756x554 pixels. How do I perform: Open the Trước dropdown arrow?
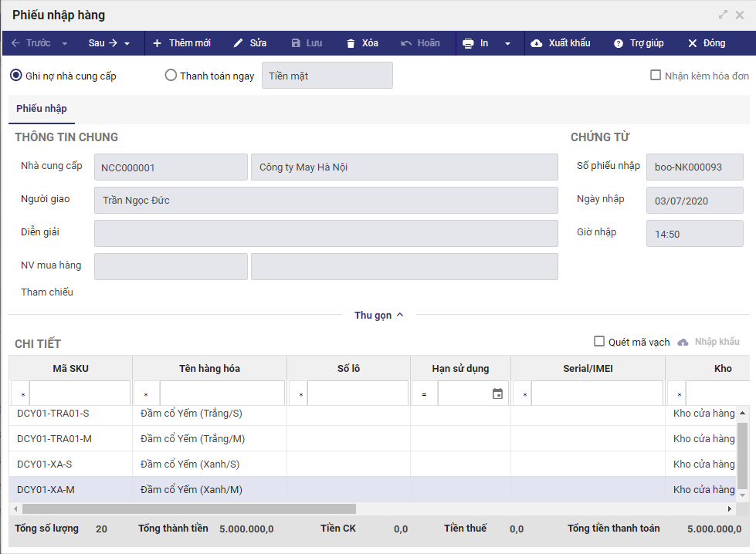click(x=65, y=43)
